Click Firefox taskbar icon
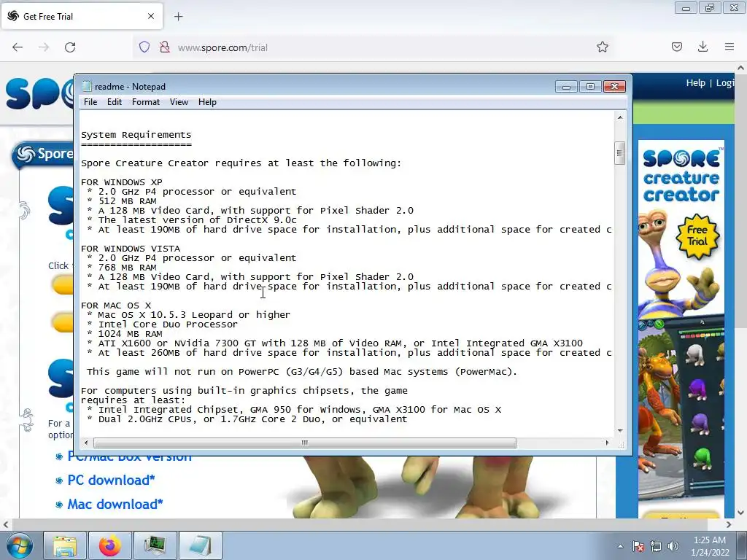 coord(110,545)
